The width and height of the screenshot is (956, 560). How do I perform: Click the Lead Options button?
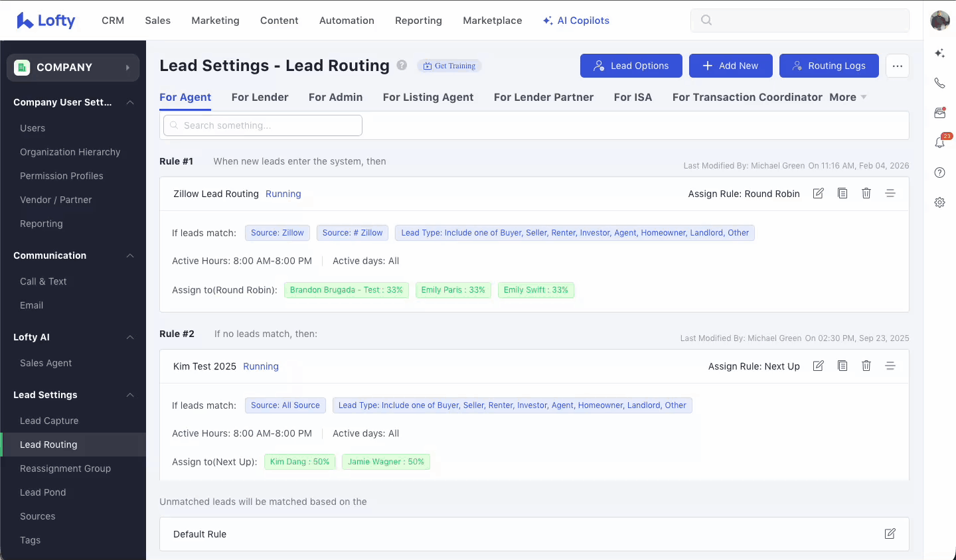pos(631,66)
